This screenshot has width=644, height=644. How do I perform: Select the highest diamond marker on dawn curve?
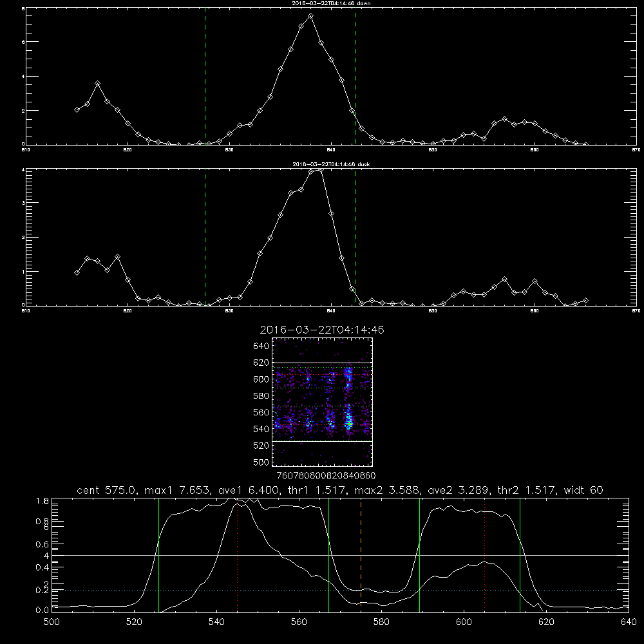[311, 16]
